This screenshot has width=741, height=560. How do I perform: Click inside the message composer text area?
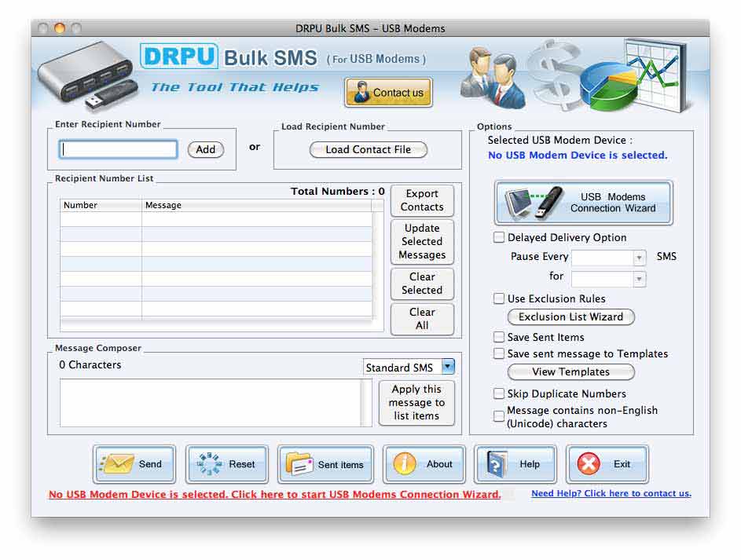point(211,403)
